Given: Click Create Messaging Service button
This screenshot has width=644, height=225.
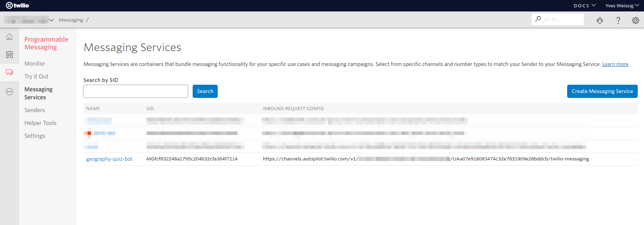Looking at the screenshot, I should coord(602,91).
